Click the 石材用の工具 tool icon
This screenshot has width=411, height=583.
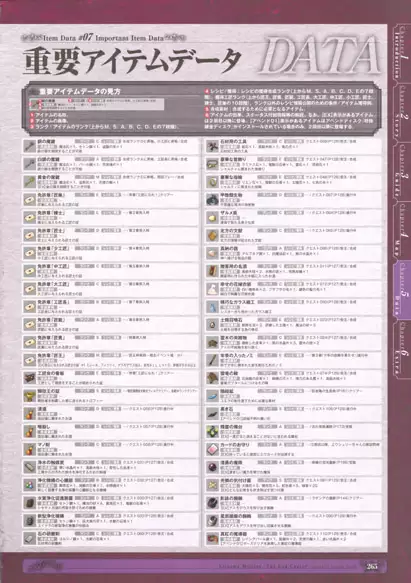212,146
